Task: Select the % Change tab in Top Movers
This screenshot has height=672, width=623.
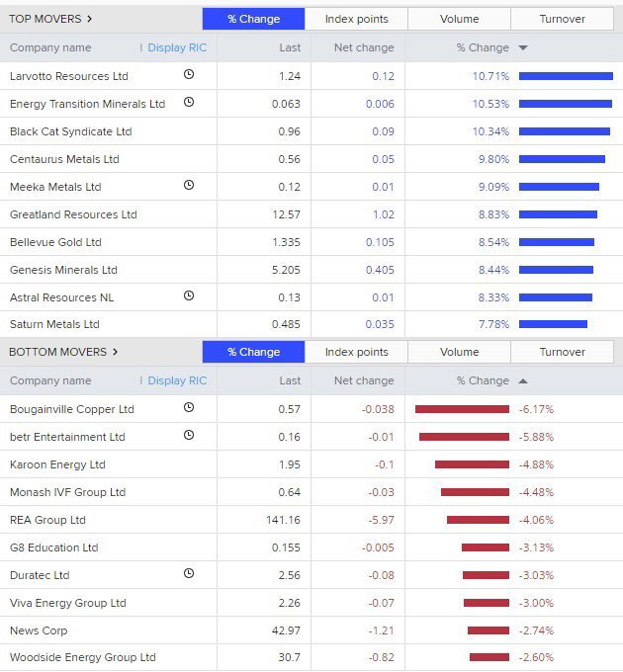Action: (x=253, y=19)
